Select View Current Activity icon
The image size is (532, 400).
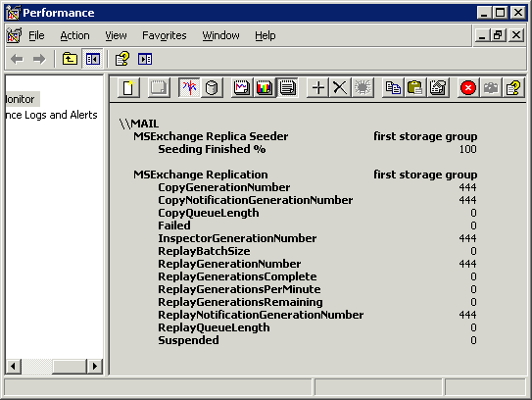point(189,88)
